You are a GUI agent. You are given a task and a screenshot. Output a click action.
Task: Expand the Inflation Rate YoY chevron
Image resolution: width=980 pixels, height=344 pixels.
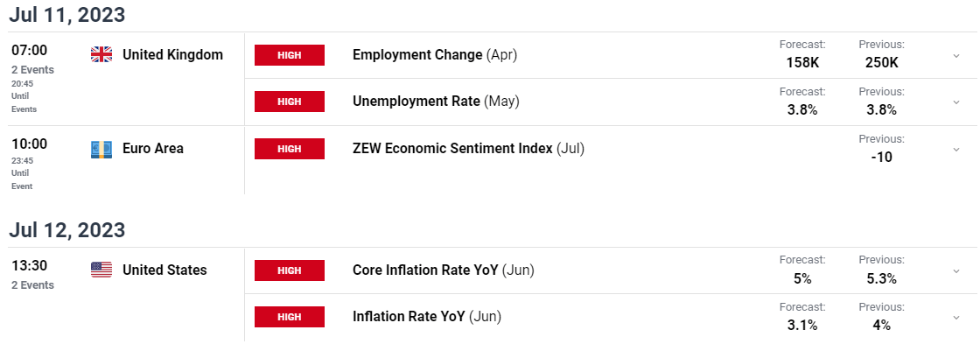(955, 318)
